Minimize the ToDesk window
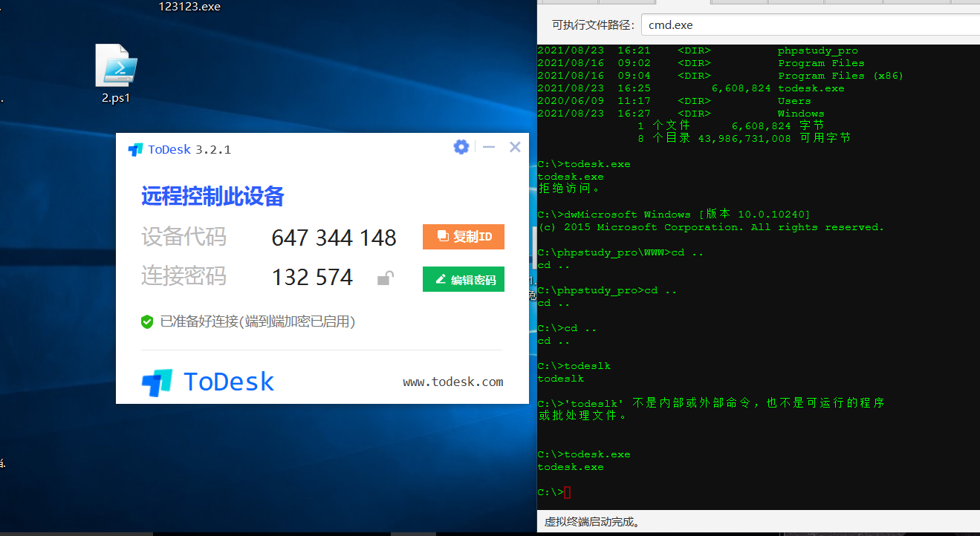This screenshot has width=980, height=536. 489,147
